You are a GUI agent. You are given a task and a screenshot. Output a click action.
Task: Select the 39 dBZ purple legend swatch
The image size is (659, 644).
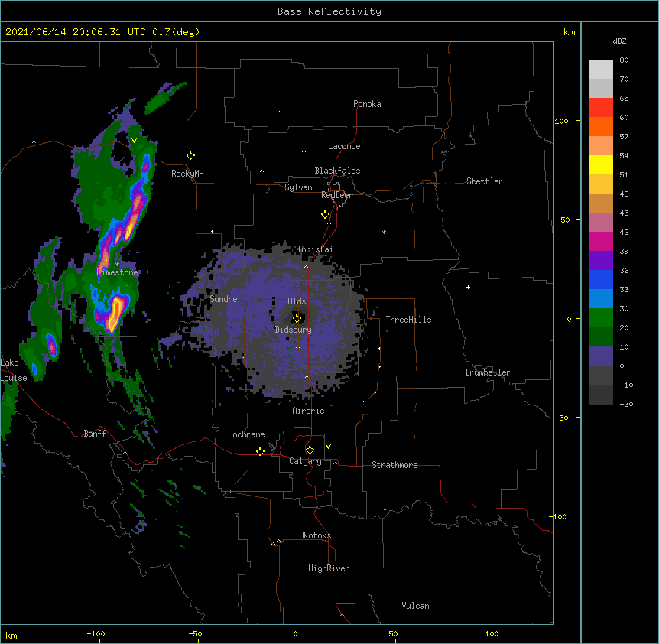click(601, 260)
